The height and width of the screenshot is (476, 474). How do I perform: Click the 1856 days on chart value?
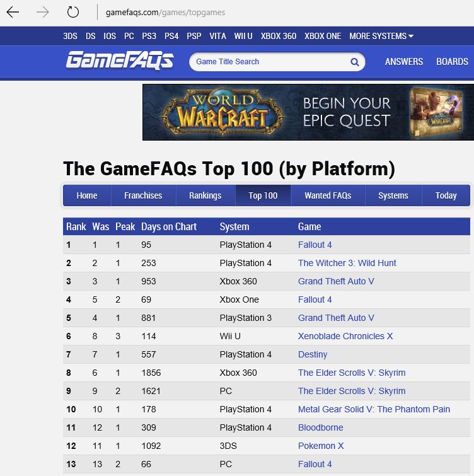tap(151, 373)
